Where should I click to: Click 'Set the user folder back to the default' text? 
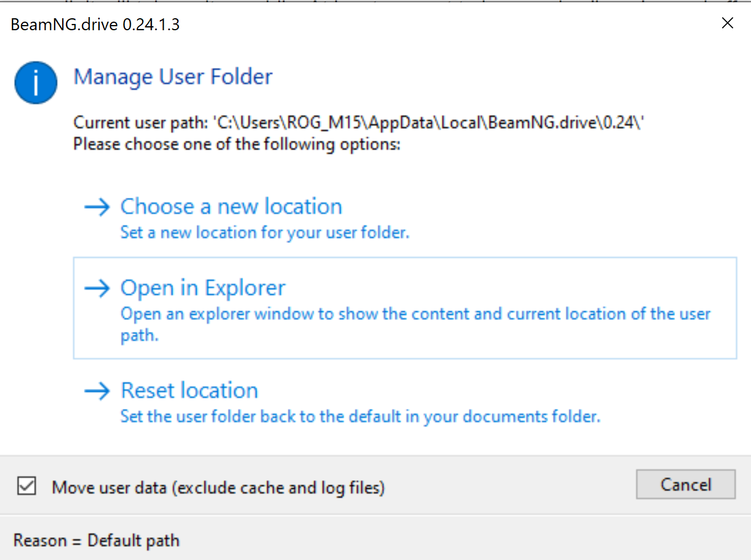tap(360, 417)
